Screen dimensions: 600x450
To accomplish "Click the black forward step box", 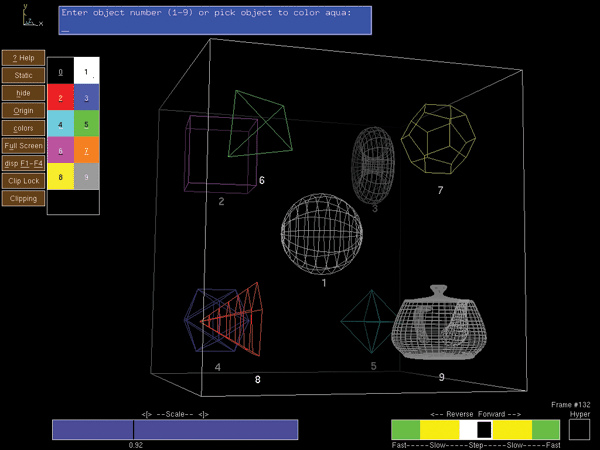I will click(x=484, y=429).
